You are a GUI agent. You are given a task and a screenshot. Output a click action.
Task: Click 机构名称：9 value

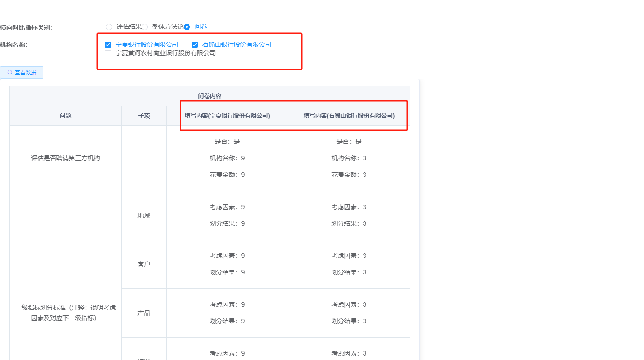(x=227, y=158)
